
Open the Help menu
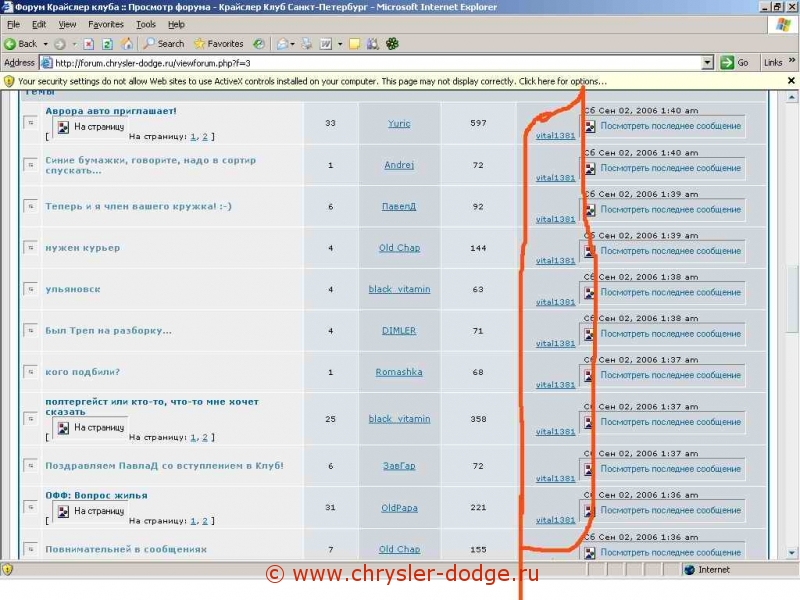point(176,24)
